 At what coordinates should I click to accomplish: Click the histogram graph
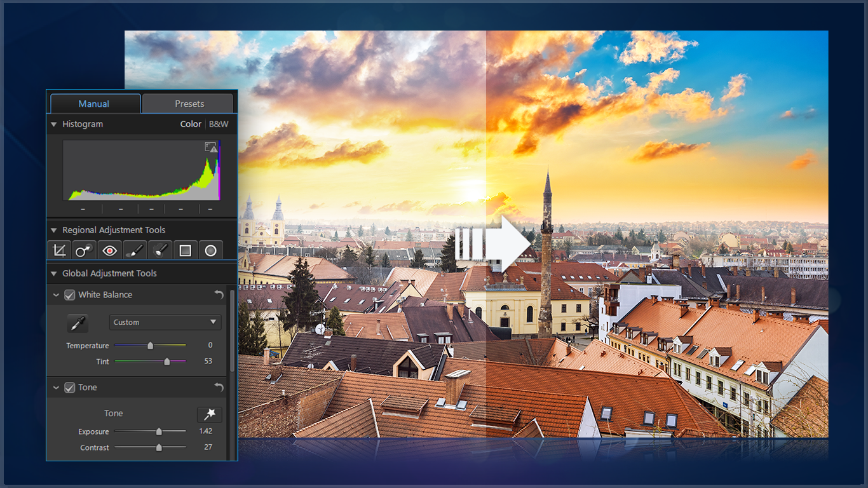142,170
